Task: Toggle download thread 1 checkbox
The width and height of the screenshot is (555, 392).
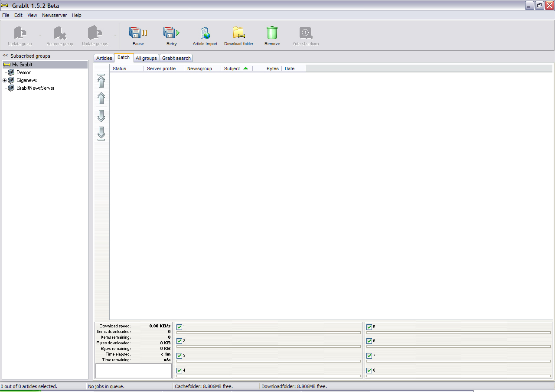Action: click(180, 327)
